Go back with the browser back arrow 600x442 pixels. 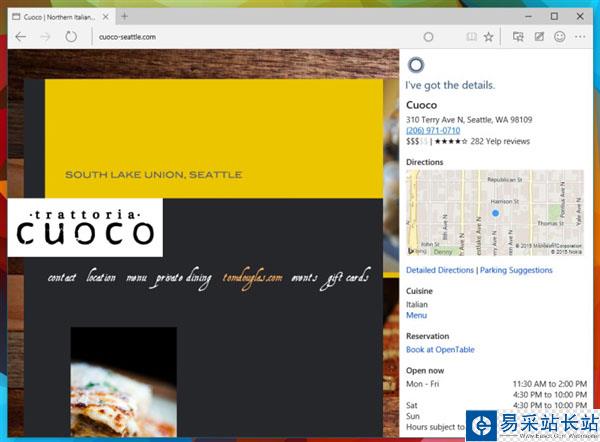(x=21, y=37)
